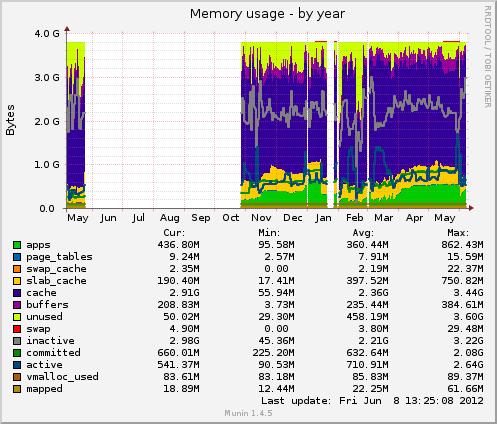Click the 'Cur:' column header
This screenshot has height=424, width=497.
pyautogui.click(x=174, y=233)
